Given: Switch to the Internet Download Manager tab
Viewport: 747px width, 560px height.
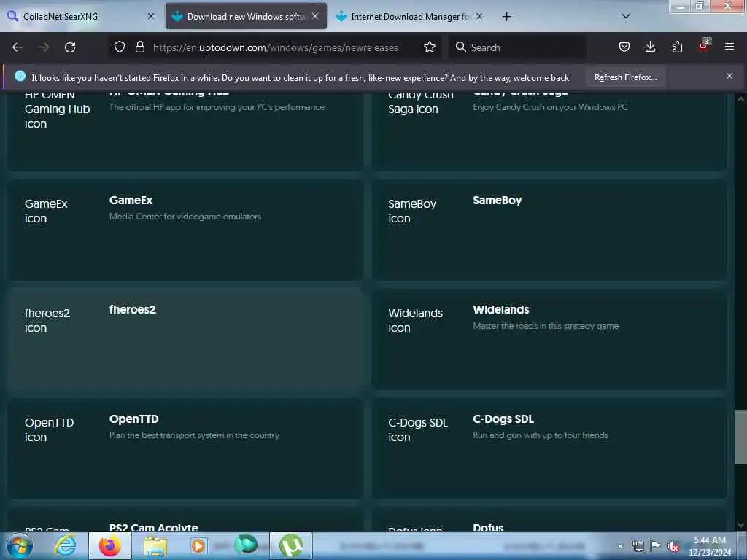Looking at the screenshot, I should point(410,16).
